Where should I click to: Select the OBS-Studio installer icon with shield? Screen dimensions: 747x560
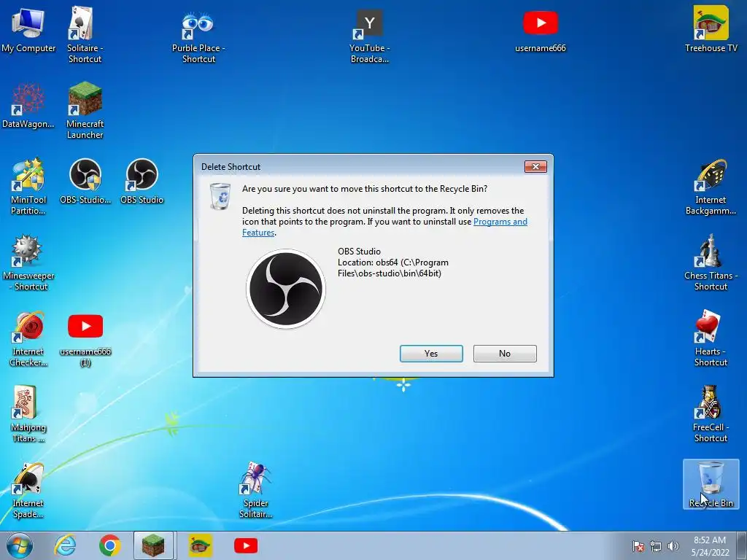pyautogui.click(x=85, y=182)
